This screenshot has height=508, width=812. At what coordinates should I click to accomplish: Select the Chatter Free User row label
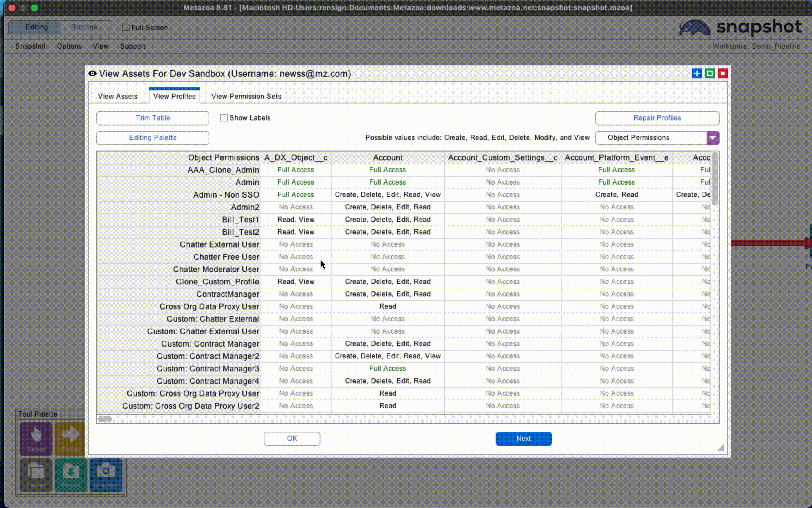point(226,257)
